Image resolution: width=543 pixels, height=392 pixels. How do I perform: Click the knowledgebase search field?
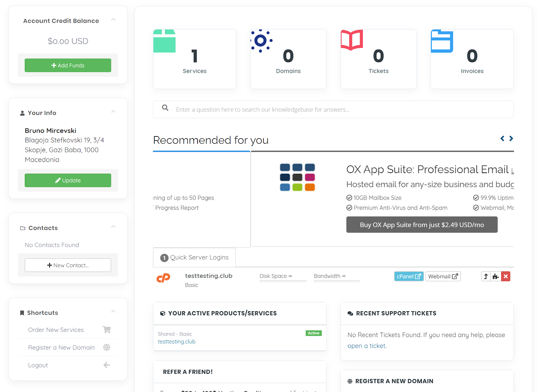pos(339,110)
